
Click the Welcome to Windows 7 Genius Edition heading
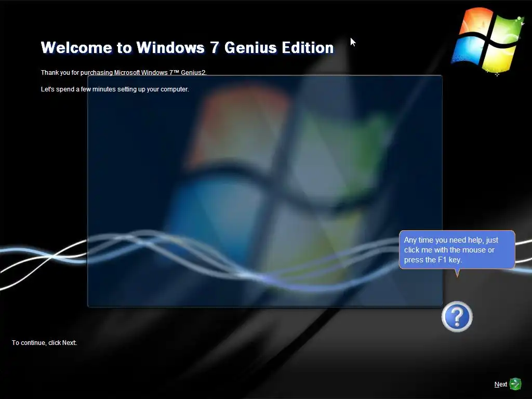click(x=187, y=47)
